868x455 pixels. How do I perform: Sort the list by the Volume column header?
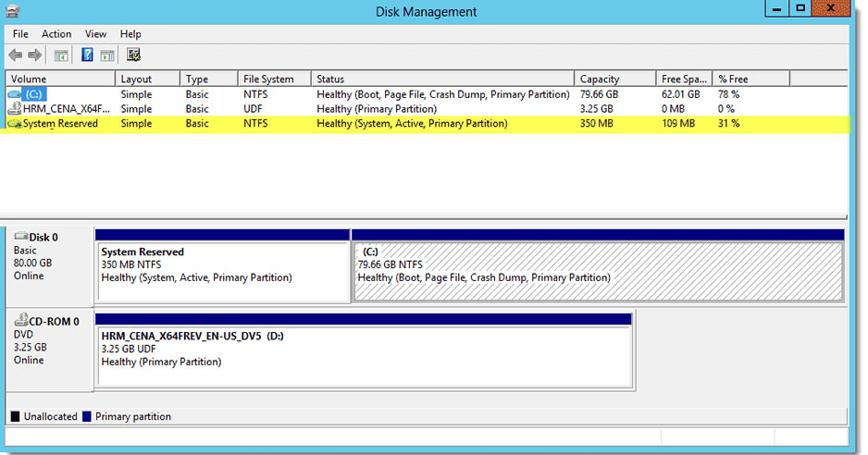coord(60,79)
